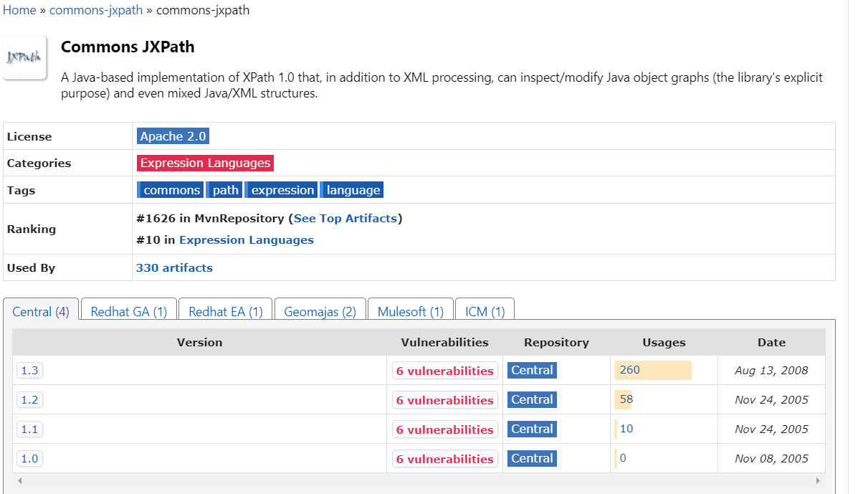
Task: Open the Home breadcrumb link
Action: point(19,10)
